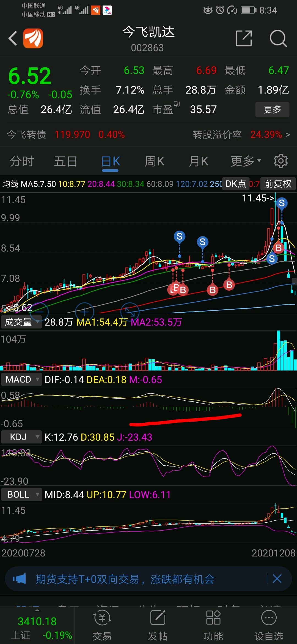The image size is (297, 644).
Task: Switch to 五日 tab
Action: pyautogui.click(x=66, y=161)
